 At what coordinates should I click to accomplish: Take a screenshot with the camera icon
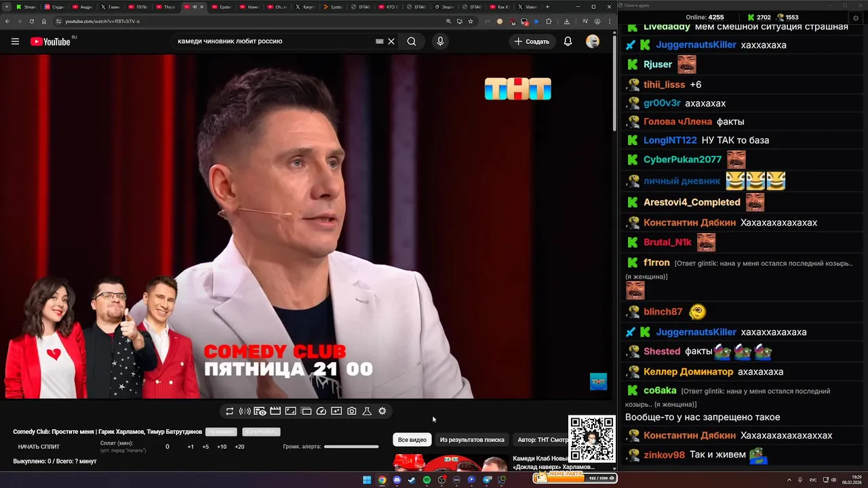pyautogui.click(x=352, y=411)
